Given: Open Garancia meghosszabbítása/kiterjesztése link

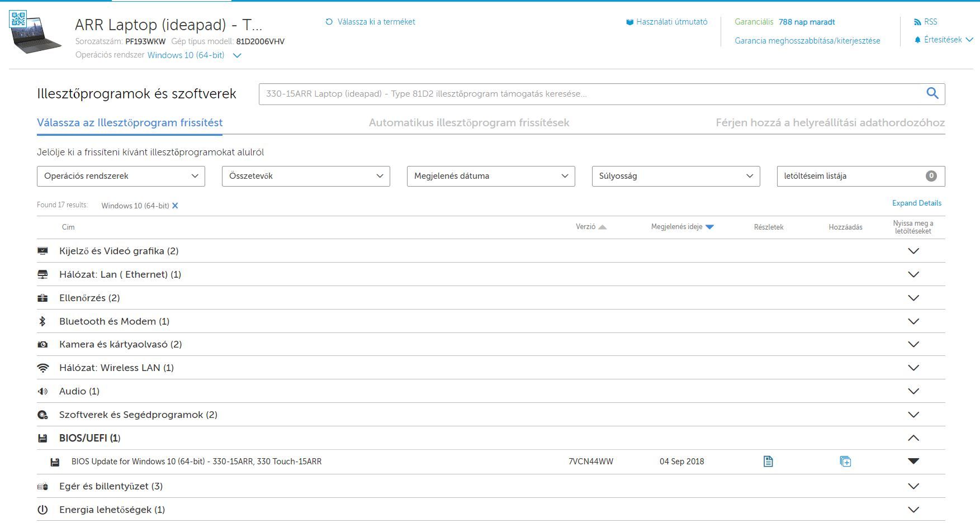Looking at the screenshot, I should (807, 41).
